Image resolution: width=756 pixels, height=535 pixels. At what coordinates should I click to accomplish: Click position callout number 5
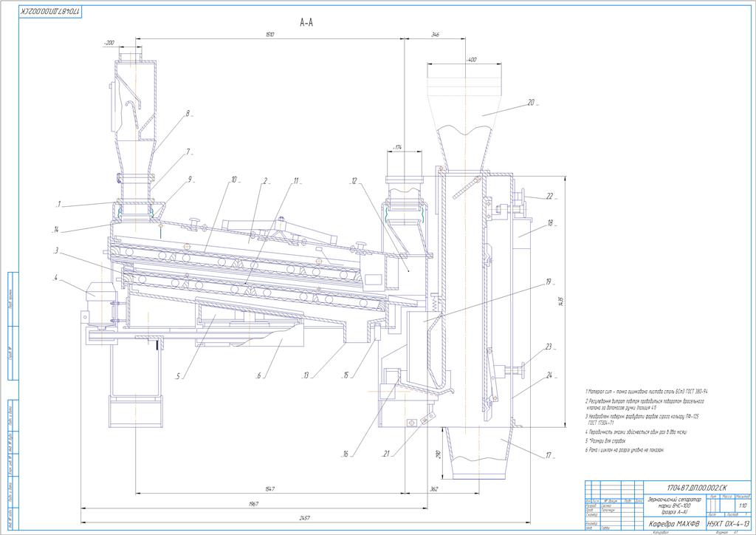click(x=179, y=376)
